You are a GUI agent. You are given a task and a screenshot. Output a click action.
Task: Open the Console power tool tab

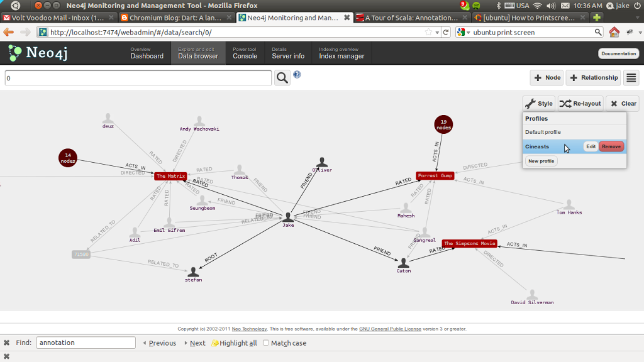tap(245, 53)
